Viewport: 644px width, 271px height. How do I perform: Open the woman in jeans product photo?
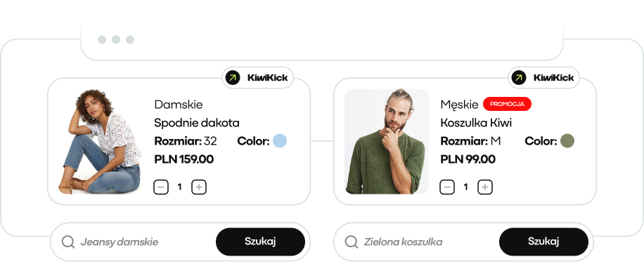100,141
